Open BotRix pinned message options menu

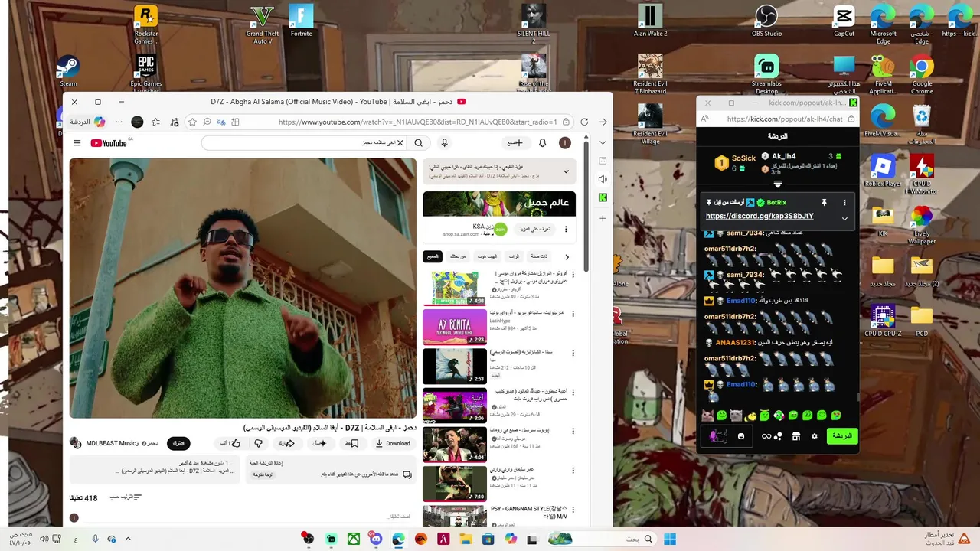844,203
